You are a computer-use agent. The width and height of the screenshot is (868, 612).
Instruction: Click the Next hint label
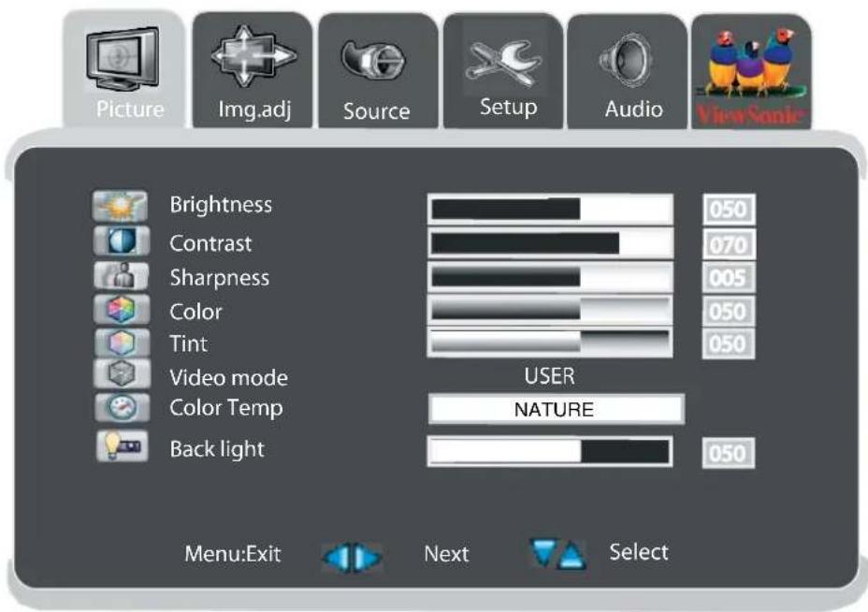tap(446, 554)
